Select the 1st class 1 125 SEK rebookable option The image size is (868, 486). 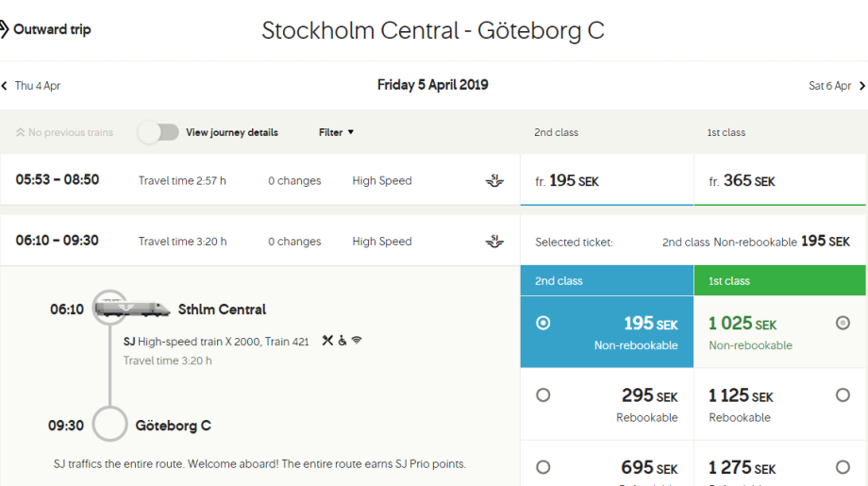(x=843, y=395)
